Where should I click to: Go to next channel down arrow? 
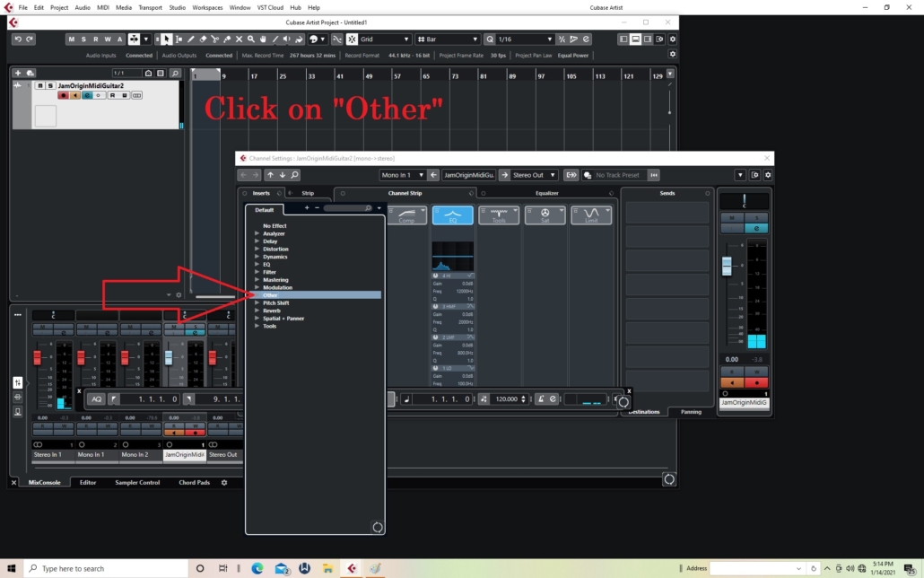click(x=283, y=175)
